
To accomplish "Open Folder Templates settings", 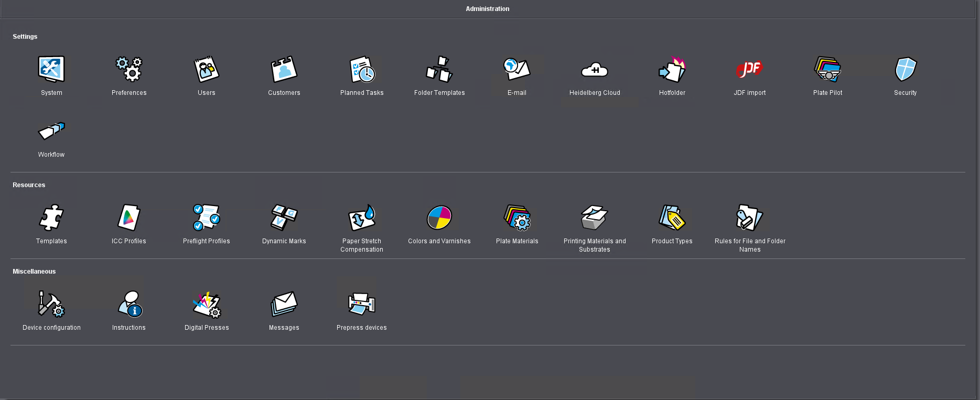I will (x=439, y=70).
